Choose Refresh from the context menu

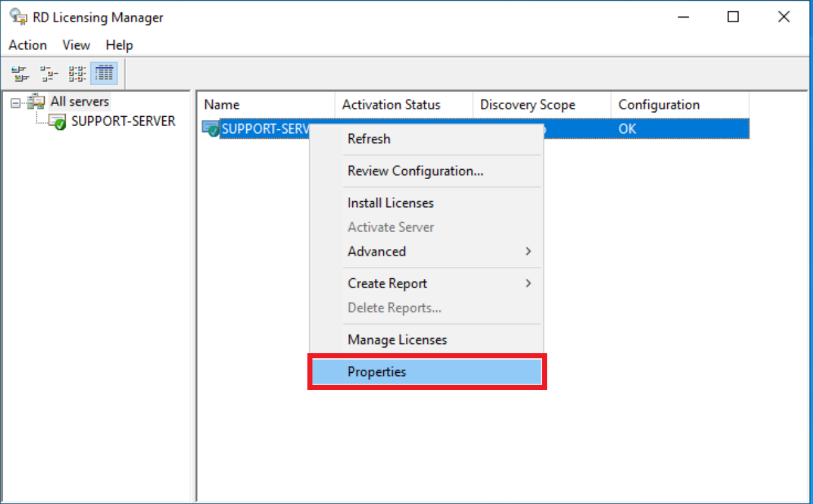coord(427,139)
